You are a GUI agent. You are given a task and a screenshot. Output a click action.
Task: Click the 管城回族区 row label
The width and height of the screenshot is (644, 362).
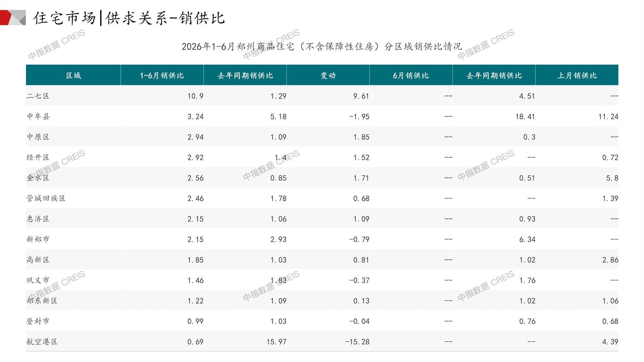(46, 198)
